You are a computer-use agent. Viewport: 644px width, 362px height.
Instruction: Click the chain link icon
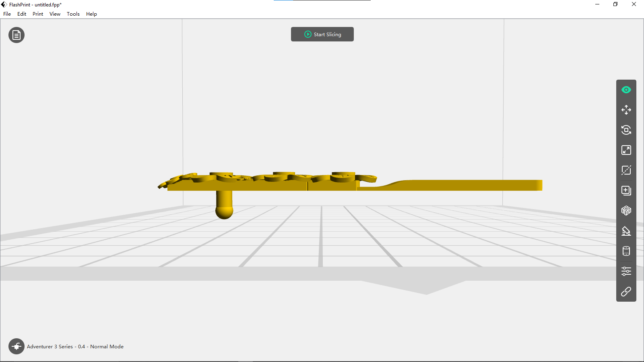click(x=626, y=291)
